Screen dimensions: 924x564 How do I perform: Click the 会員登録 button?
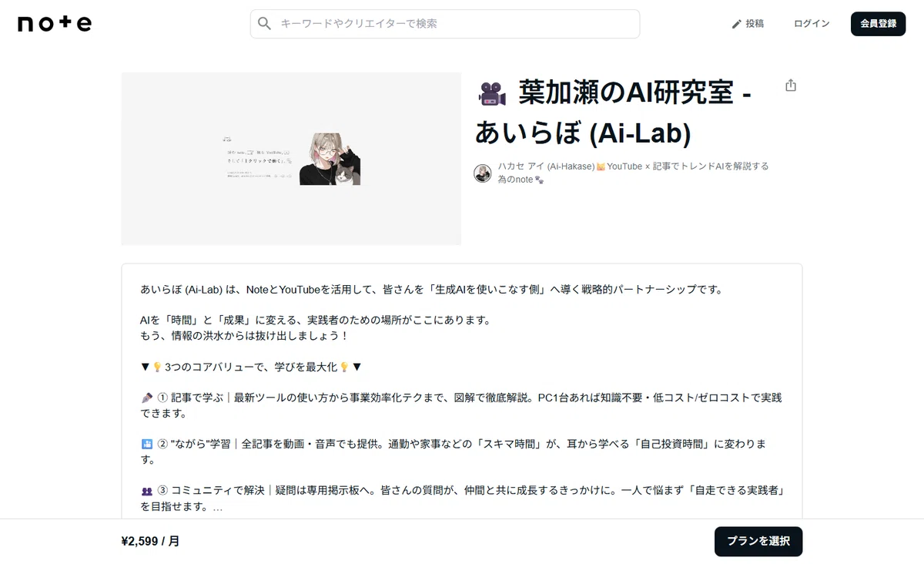[x=878, y=24]
